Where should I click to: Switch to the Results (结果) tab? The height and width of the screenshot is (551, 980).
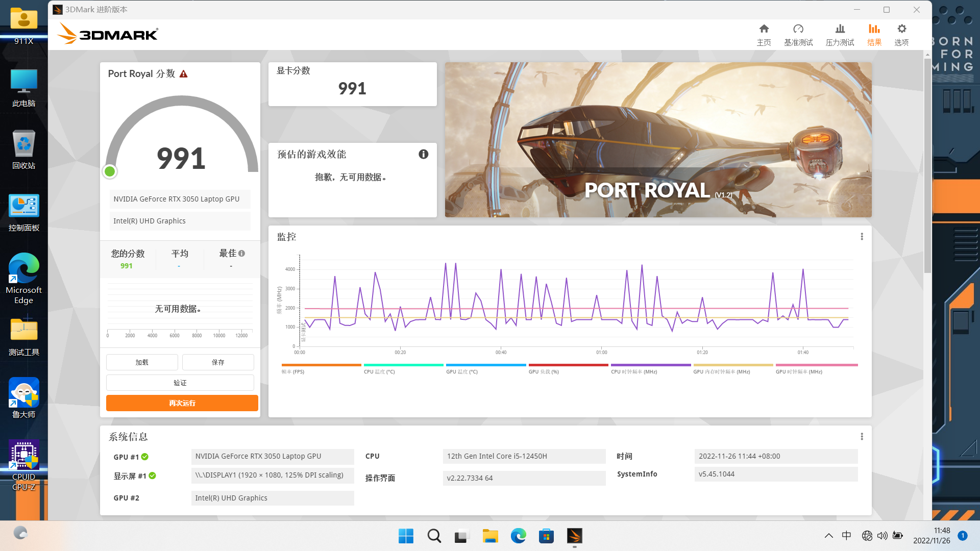(874, 35)
